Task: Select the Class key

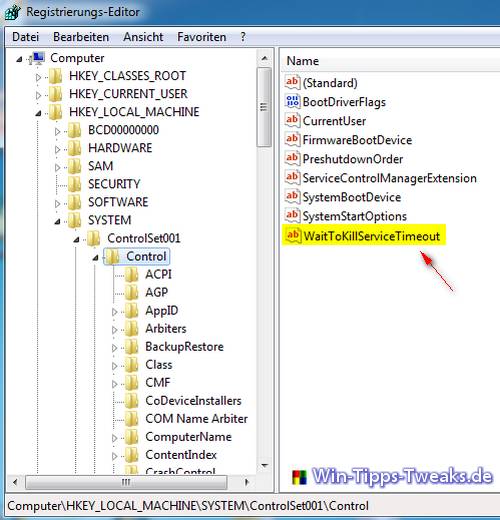Action: (159, 365)
